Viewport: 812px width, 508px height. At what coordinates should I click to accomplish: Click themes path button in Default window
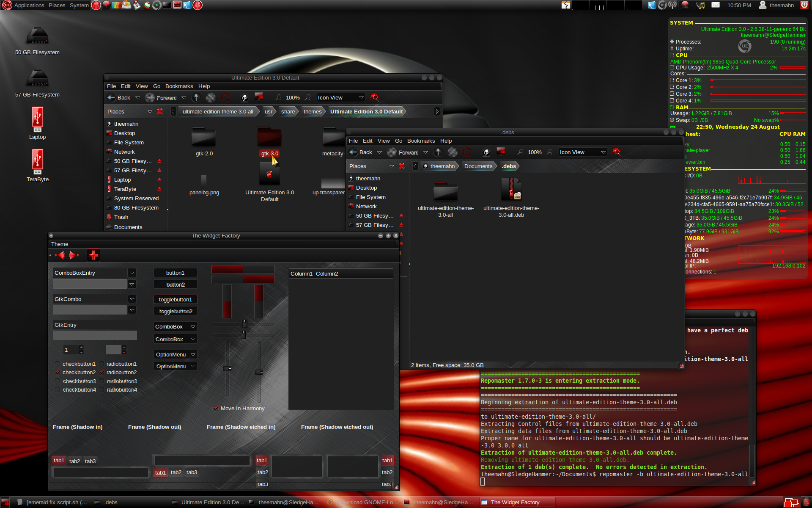313,111
